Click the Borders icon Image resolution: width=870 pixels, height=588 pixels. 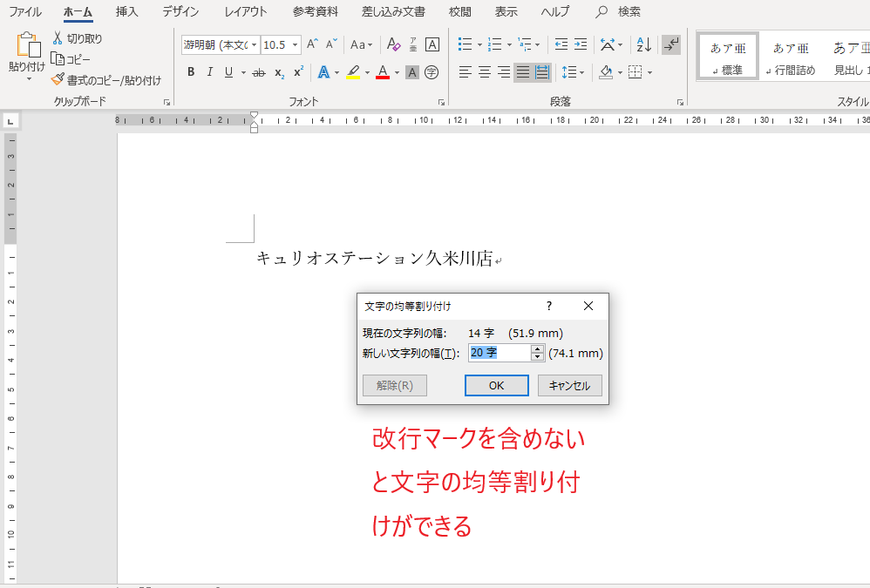(636, 72)
